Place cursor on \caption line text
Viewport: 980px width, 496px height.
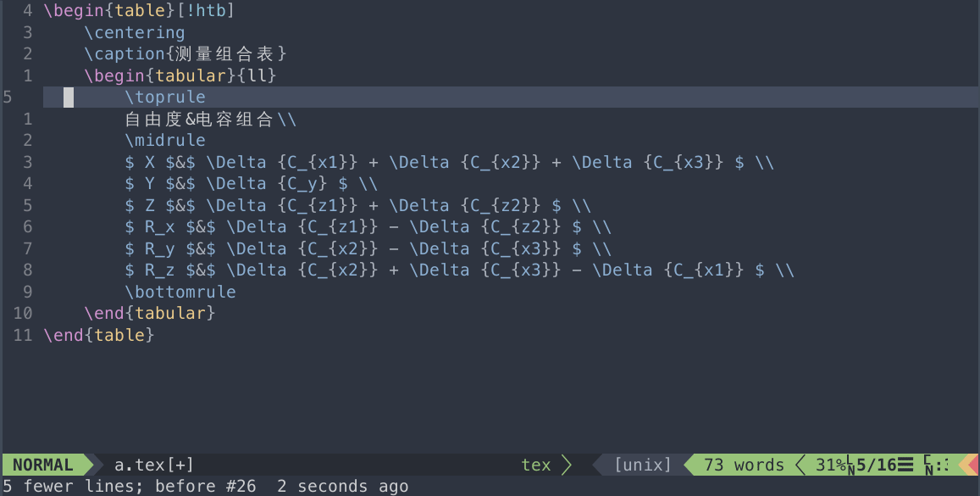[x=185, y=53]
